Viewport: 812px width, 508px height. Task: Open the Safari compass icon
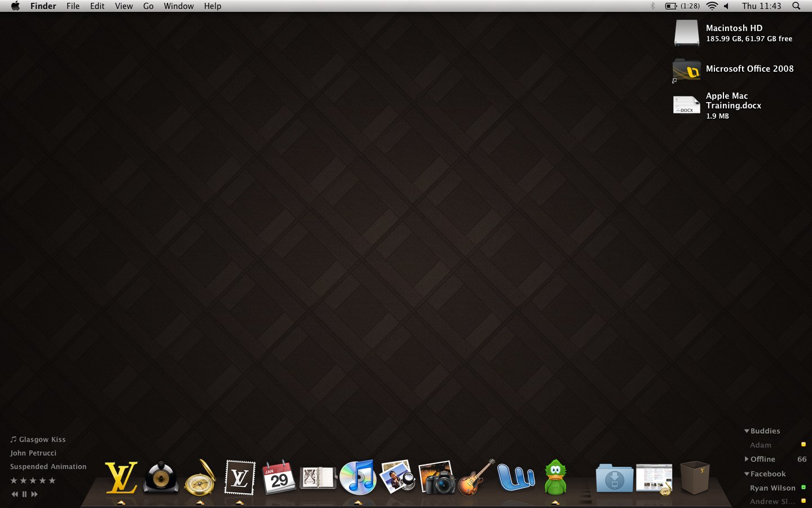coord(200,478)
